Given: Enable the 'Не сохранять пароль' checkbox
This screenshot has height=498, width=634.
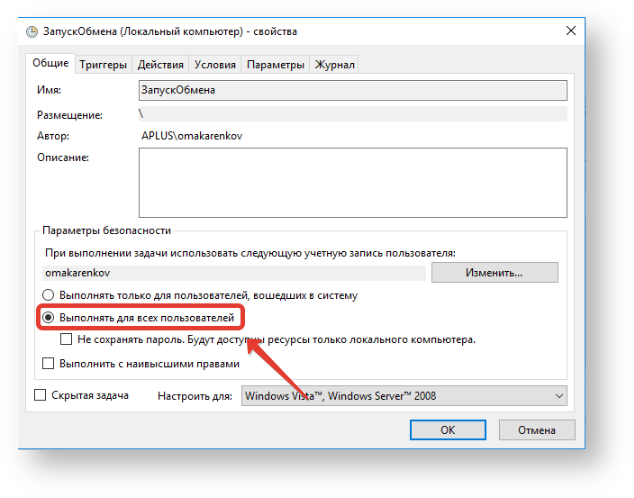Looking at the screenshot, I should pos(67,340).
